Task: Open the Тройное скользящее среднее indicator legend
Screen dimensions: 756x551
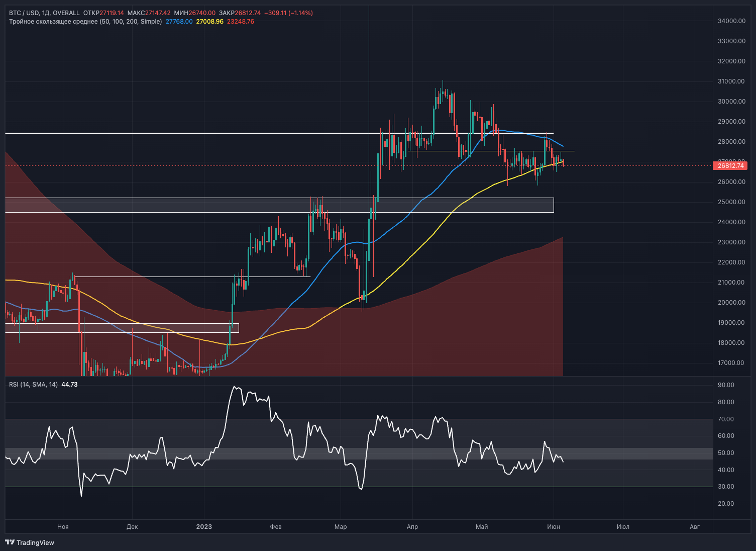Action: (x=85, y=22)
